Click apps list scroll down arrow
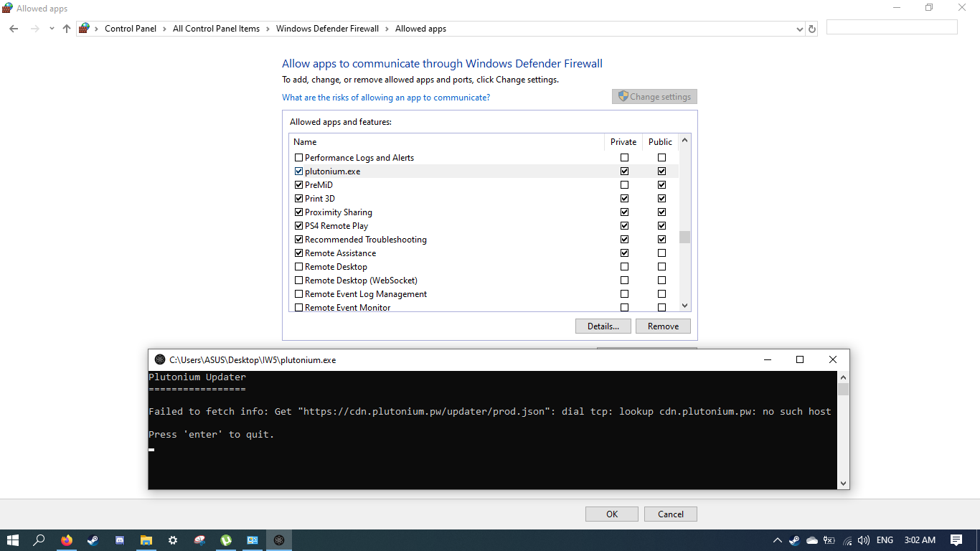Screen dimensions: 980x551 (684, 305)
